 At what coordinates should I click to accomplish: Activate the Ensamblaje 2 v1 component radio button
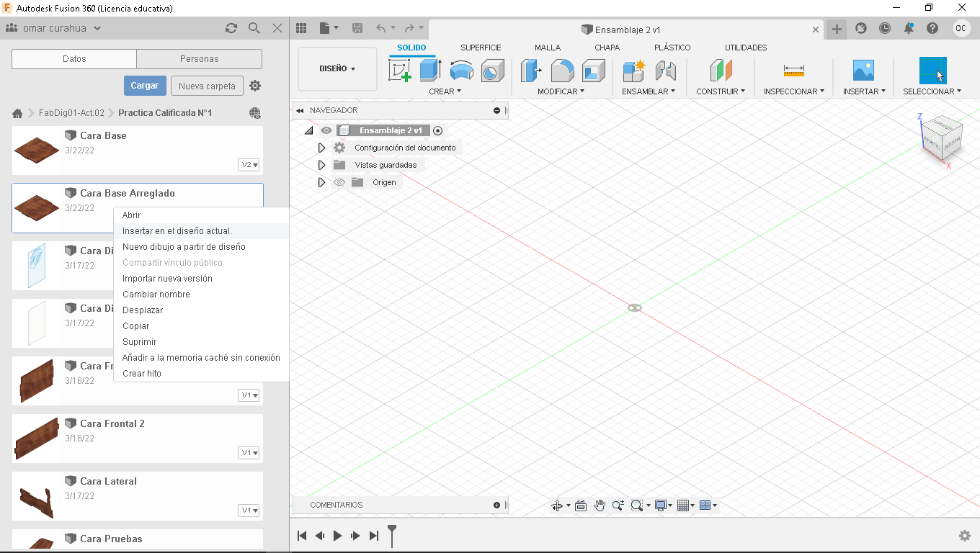click(437, 130)
